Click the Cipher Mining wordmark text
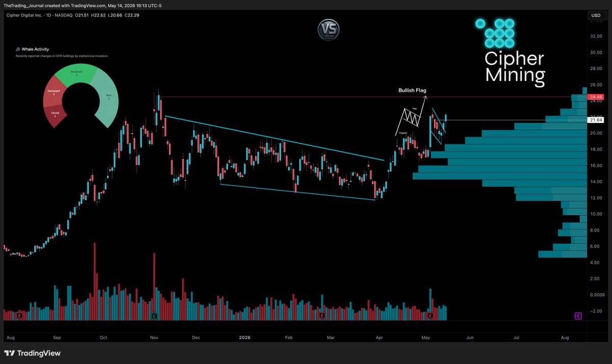 point(514,67)
